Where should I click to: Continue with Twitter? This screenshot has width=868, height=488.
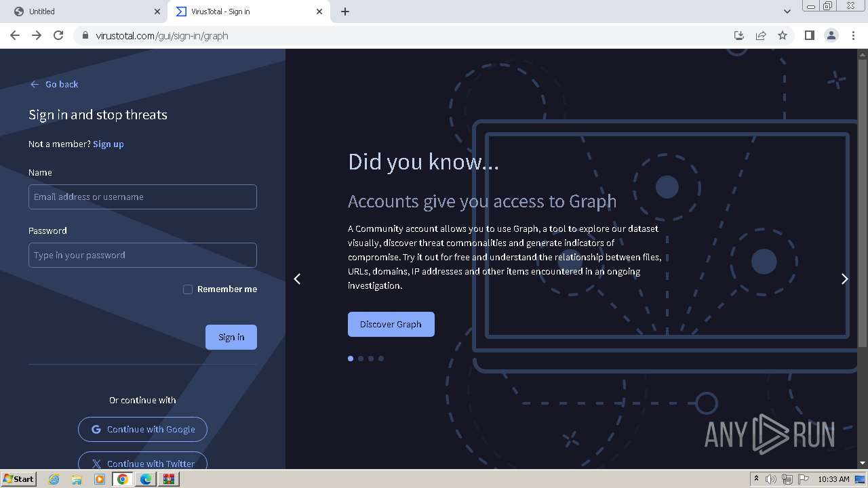point(142,462)
